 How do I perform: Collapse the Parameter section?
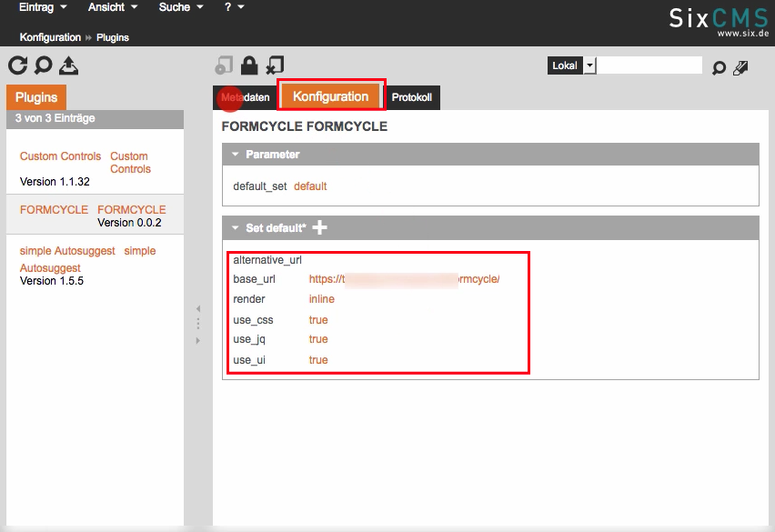click(x=236, y=155)
